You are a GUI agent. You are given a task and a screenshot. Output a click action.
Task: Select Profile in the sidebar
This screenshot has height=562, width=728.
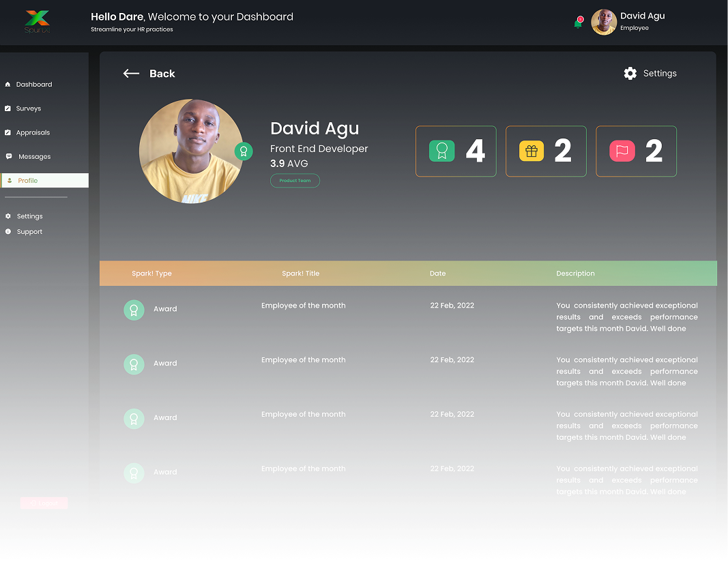28,181
